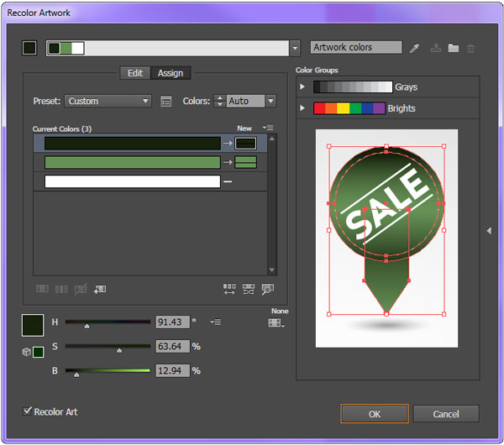Screen dimensions: 504x445
Task: Switch to the Assign tab
Action: pyautogui.click(x=171, y=73)
